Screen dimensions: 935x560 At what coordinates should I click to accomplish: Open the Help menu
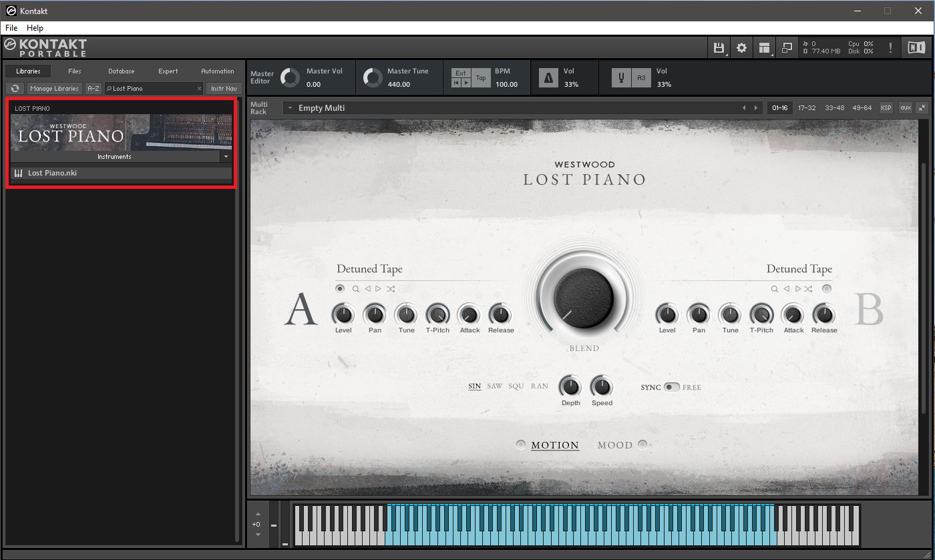(x=35, y=28)
